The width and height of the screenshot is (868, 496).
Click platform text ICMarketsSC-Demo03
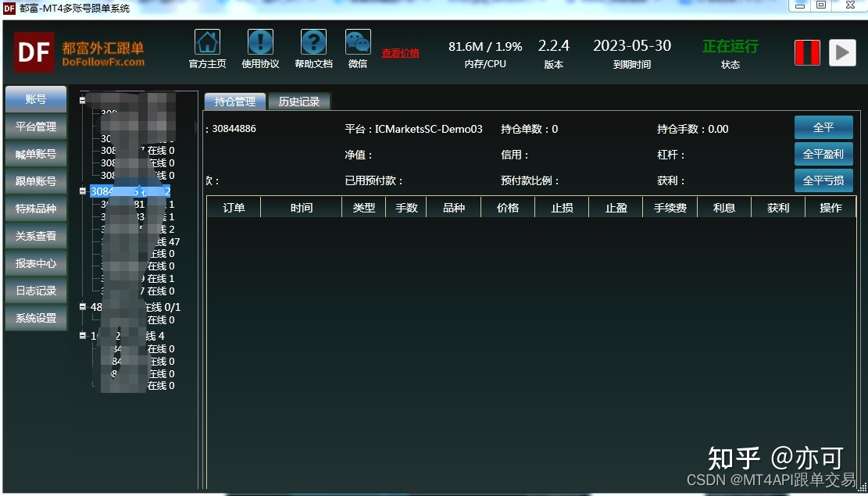coord(428,129)
